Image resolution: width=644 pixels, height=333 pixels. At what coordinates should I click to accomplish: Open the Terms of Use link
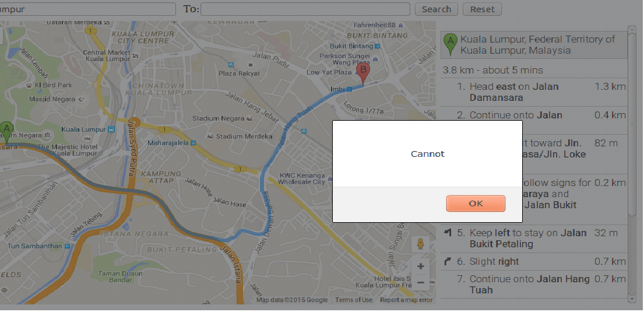tap(354, 300)
